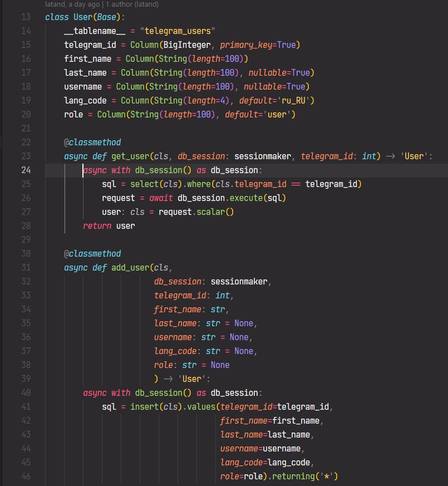Screen dimensions: 448x486
Task: Click "execute" method on line 26
Action: [x=246, y=198]
